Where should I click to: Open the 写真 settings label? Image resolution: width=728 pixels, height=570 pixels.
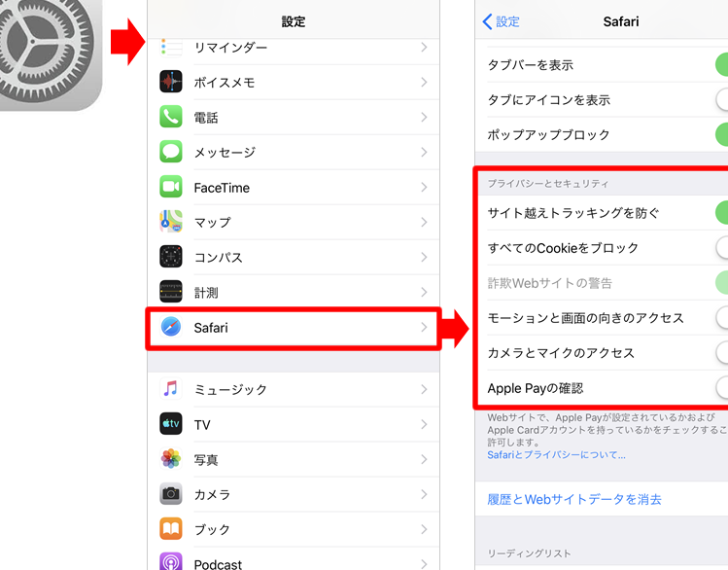[206, 459]
